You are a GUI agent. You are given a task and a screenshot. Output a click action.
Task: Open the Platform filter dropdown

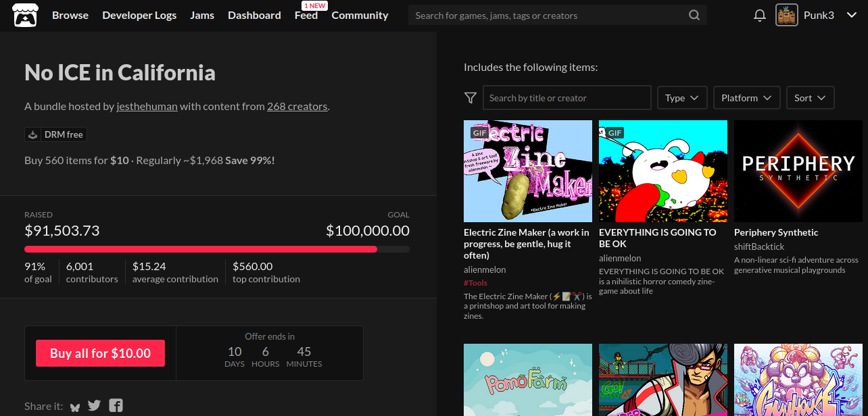click(747, 98)
